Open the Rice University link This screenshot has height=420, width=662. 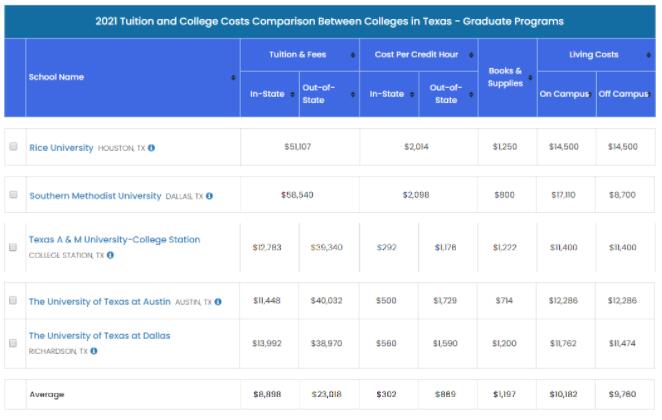[x=60, y=148]
